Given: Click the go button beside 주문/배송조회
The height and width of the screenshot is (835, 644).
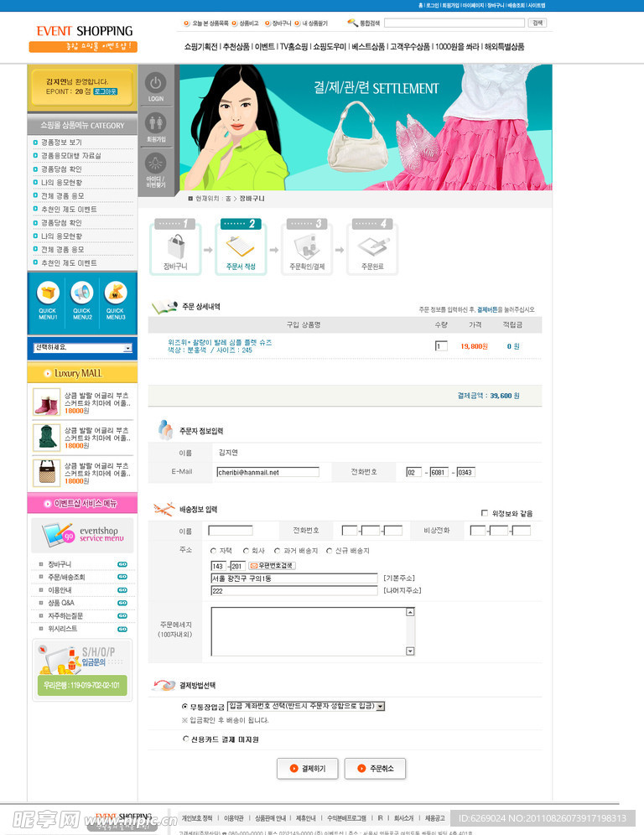Looking at the screenshot, I should coord(122,577).
